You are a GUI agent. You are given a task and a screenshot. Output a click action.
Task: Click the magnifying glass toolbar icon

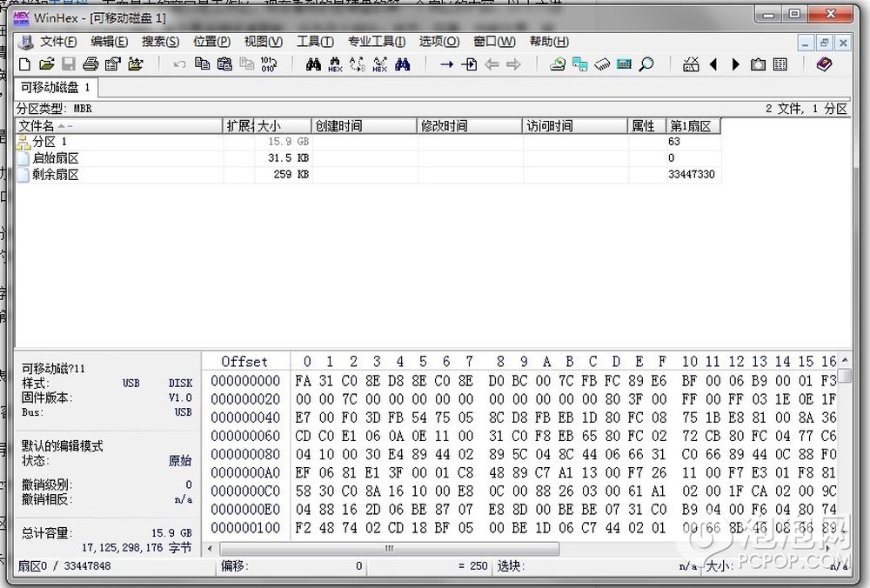point(646,64)
